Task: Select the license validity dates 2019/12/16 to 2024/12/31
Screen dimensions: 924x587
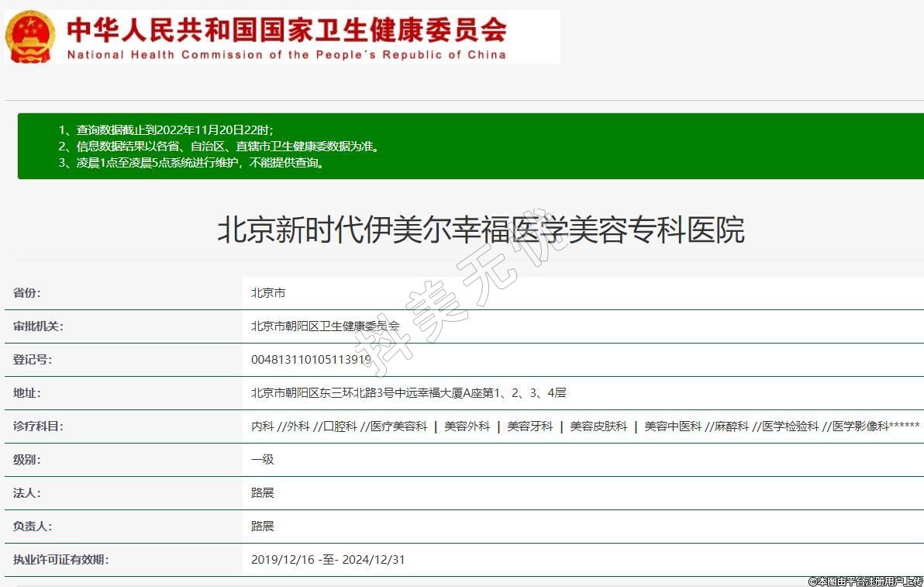Action: tap(328, 560)
